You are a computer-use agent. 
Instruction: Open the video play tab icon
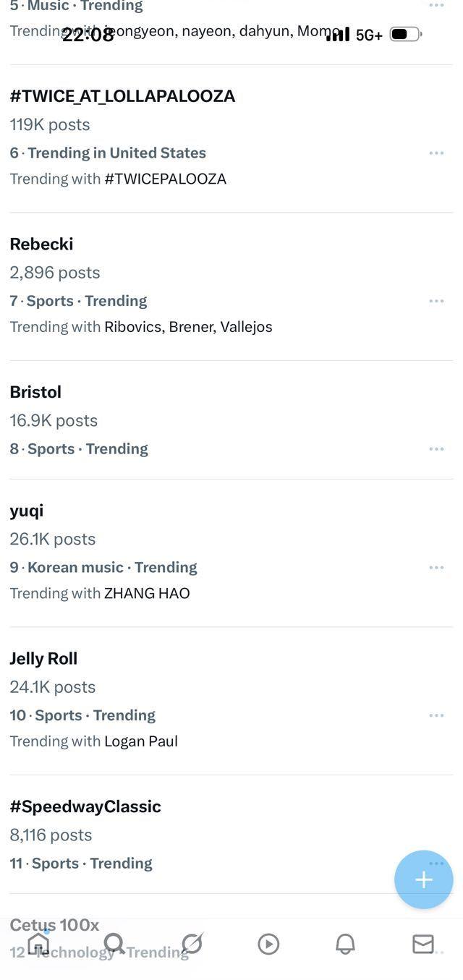[268, 944]
